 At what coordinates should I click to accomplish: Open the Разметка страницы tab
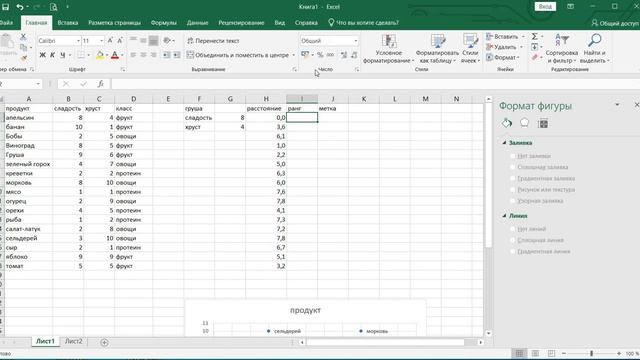click(114, 23)
